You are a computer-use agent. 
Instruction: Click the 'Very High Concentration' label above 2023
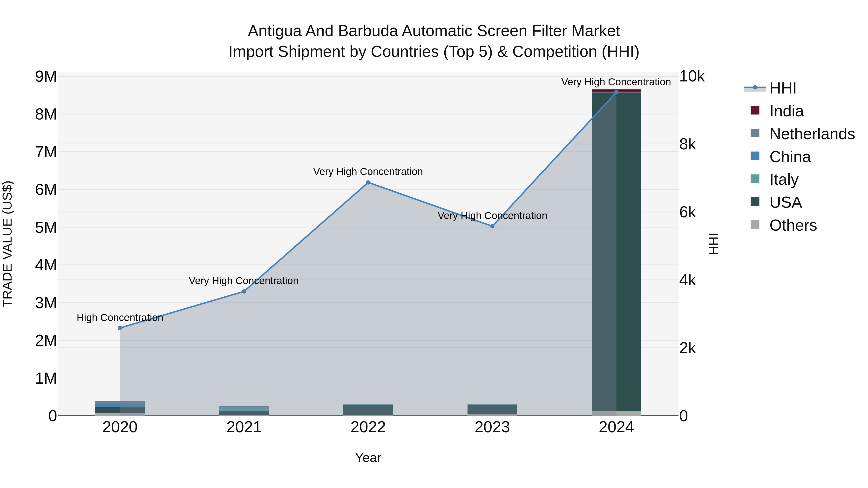(492, 215)
